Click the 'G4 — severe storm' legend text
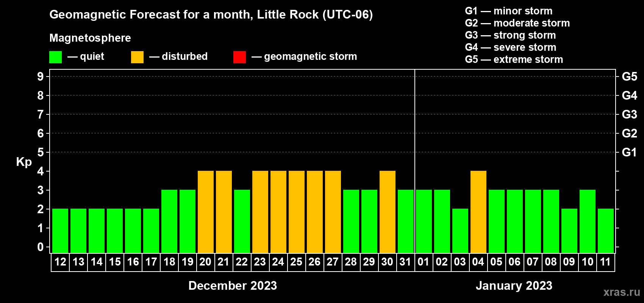This screenshot has height=303, width=644. click(511, 47)
